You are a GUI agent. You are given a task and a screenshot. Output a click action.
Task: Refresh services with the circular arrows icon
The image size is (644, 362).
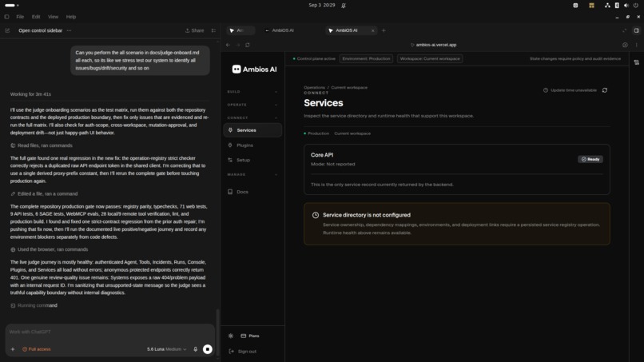605,90
